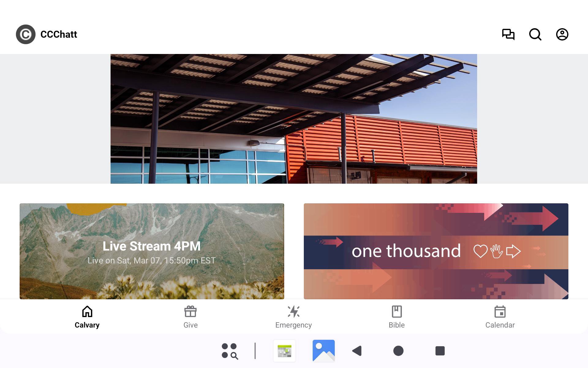Tap the Emergency lightning icon
This screenshot has height=368, width=588.
[294, 312]
